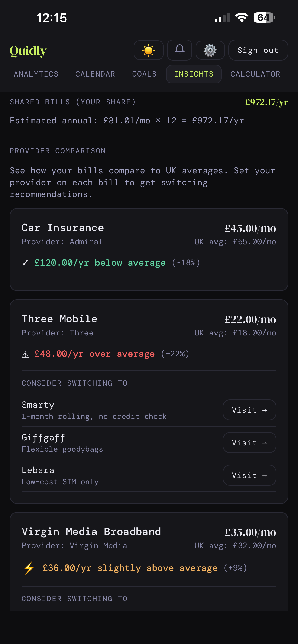
Task: Visit the Smarty provider page
Action: (249, 410)
